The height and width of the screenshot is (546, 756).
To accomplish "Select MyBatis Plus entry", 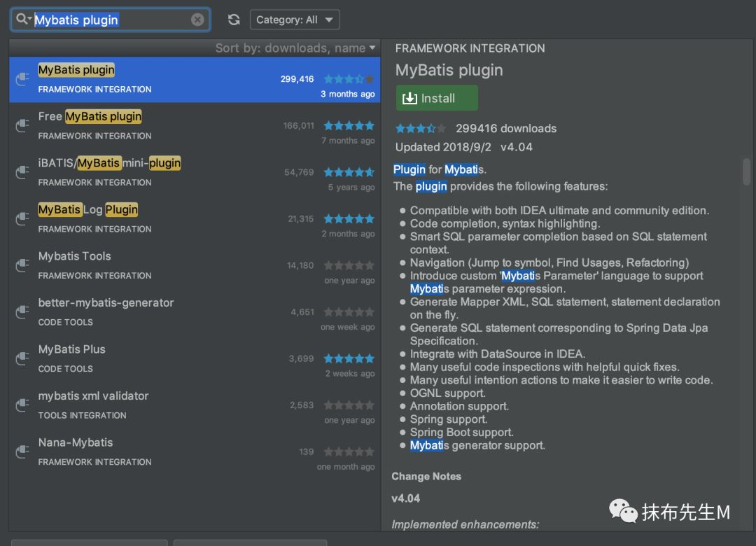I will (195, 359).
